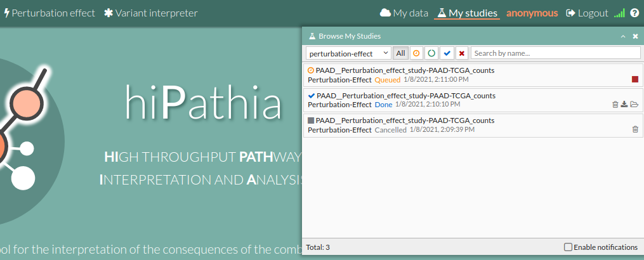Collapse the Browse My Studies panel
This screenshot has height=260, width=644.
(x=623, y=37)
